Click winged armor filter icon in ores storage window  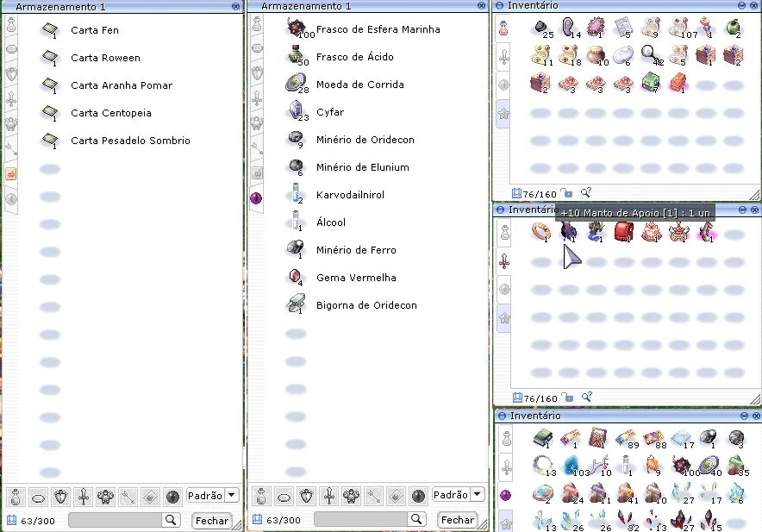[x=351, y=496]
